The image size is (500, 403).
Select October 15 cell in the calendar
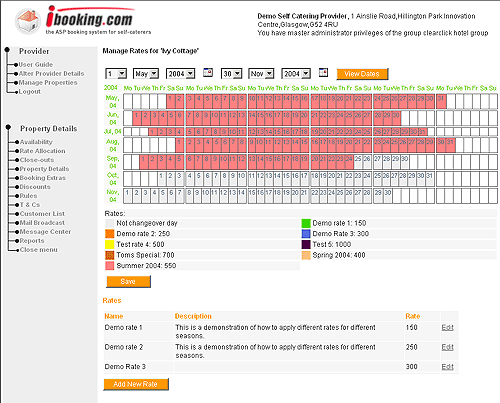pyautogui.click(x=286, y=178)
